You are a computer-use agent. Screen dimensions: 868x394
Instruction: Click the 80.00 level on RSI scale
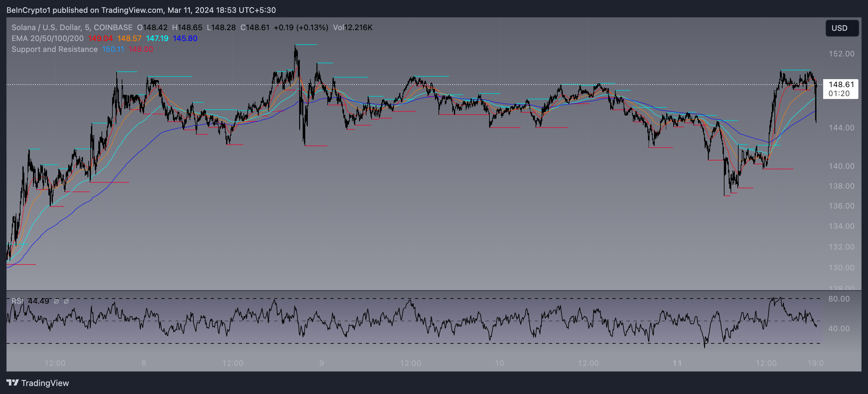click(839, 299)
